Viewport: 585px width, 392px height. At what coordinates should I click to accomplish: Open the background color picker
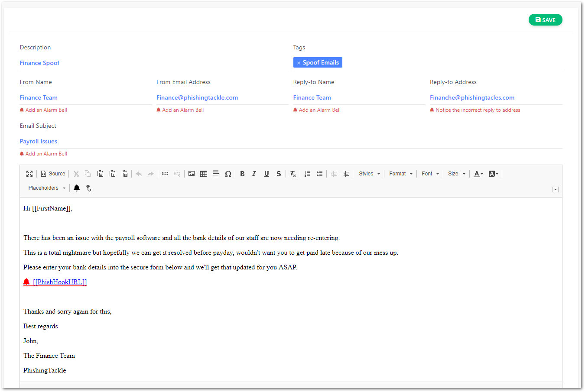click(x=494, y=174)
